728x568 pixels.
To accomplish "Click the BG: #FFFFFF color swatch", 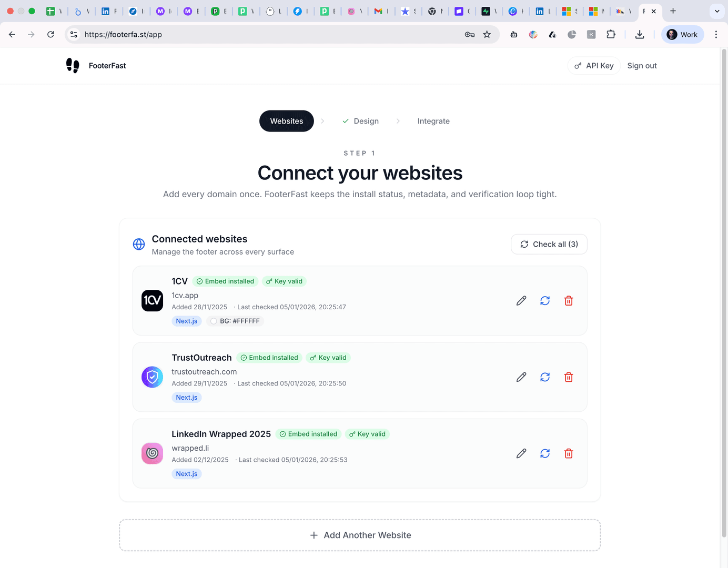I will point(214,321).
